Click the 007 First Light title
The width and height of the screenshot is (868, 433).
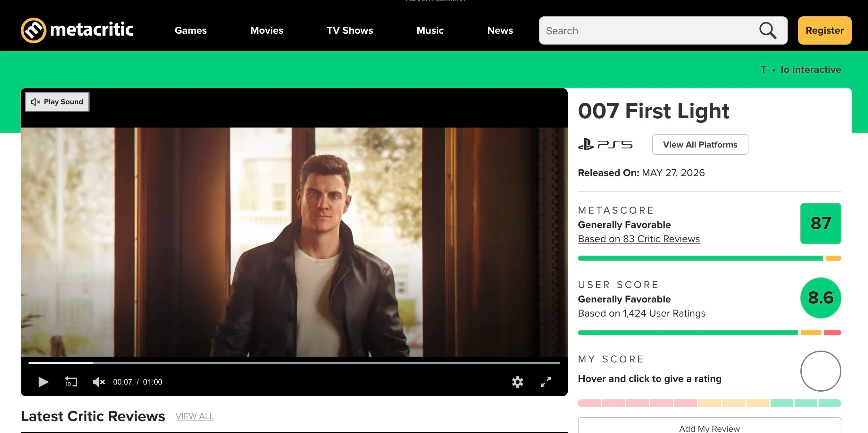(653, 111)
